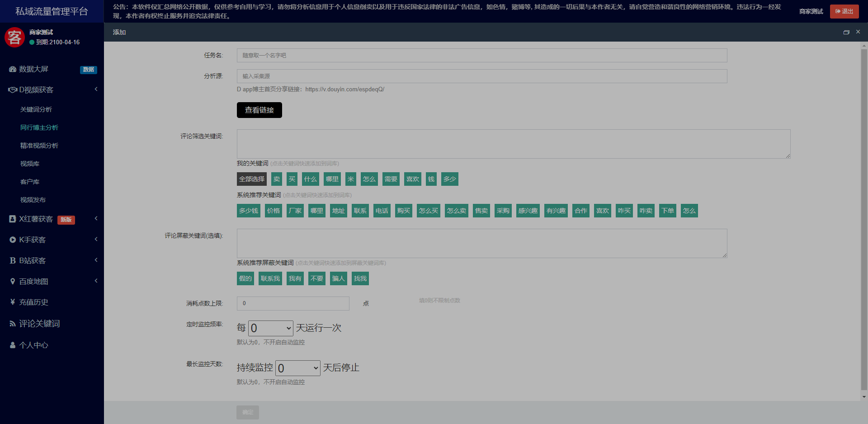Click the user icon beside 个人中心
Image resolution: width=868 pixels, height=424 pixels.
click(x=13, y=345)
